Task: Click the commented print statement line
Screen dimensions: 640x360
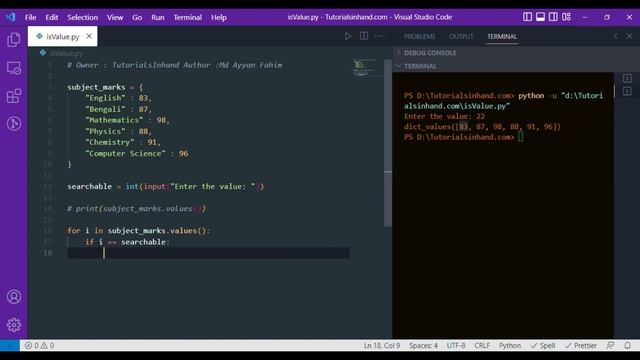Action: (137, 209)
